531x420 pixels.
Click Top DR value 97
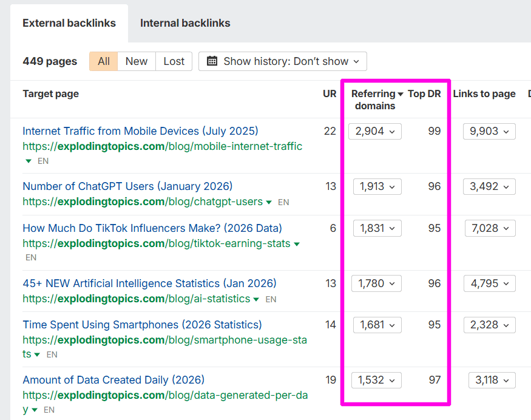coord(435,380)
